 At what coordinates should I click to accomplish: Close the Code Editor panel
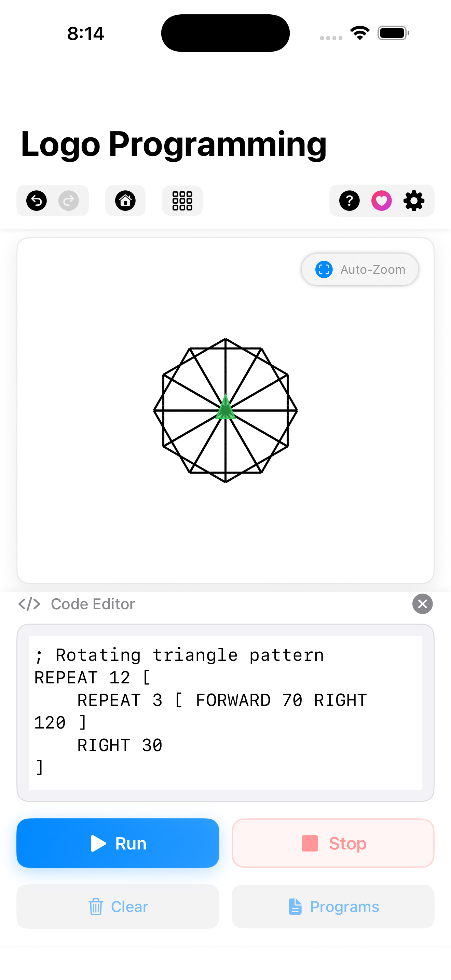click(x=422, y=604)
